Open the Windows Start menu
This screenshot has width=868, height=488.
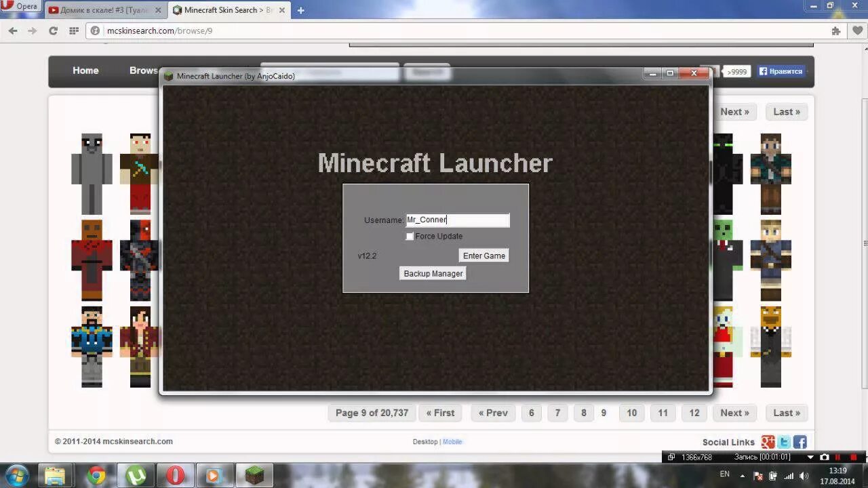click(16, 476)
